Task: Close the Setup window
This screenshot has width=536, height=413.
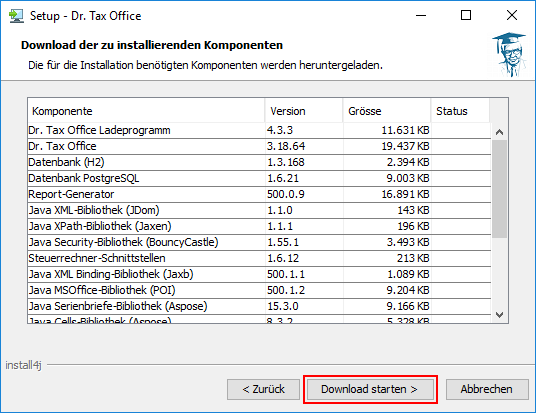Action: [512, 15]
